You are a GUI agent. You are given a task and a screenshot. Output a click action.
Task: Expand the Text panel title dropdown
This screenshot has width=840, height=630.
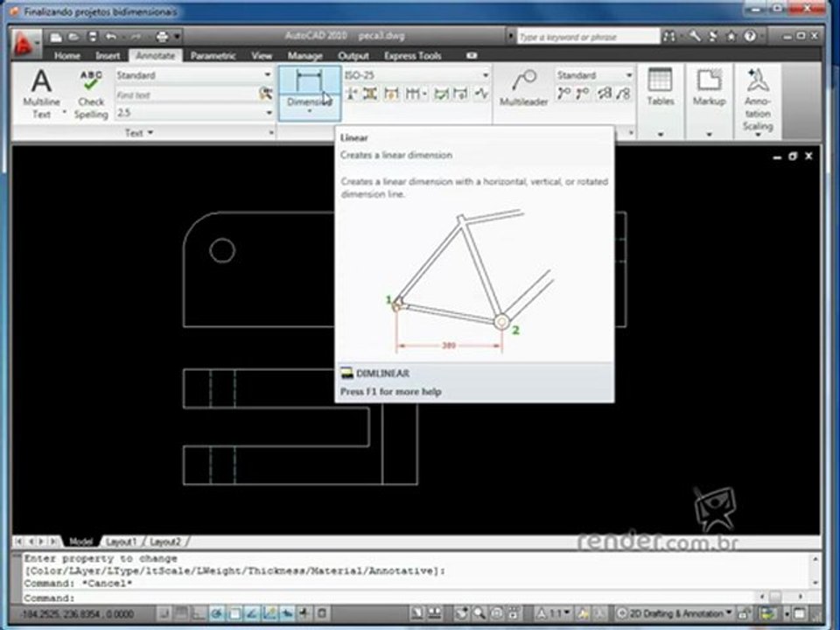pyautogui.click(x=139, y=132)
